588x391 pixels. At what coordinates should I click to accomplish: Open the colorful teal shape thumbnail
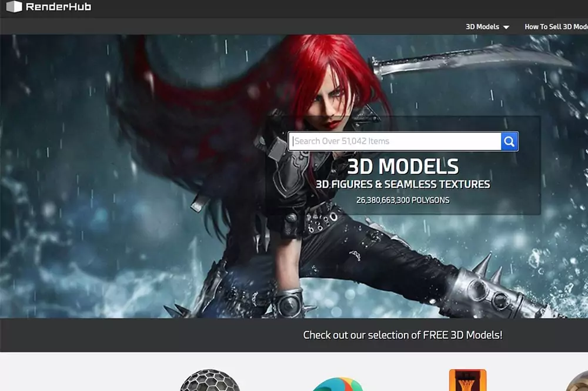click(338, 385)
